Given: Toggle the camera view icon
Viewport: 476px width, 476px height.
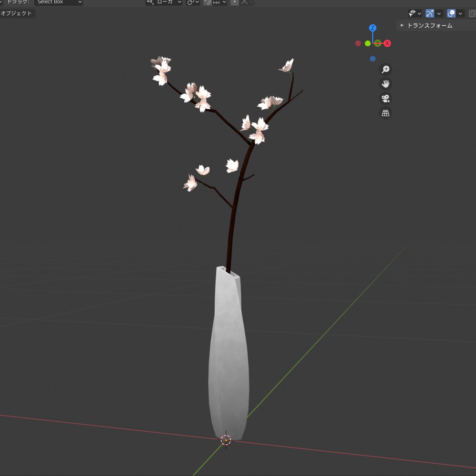Looking at the screenshot, I should click(386, 99).
